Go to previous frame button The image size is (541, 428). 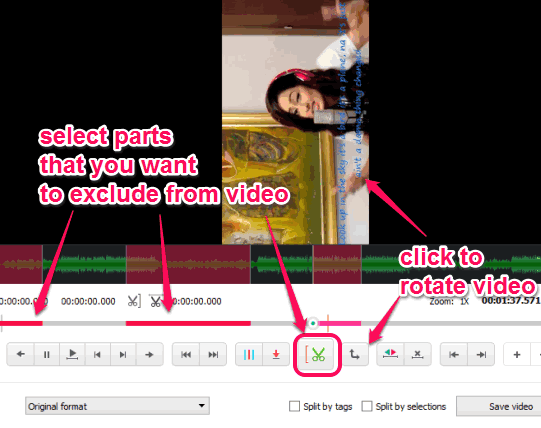[98, 354]
